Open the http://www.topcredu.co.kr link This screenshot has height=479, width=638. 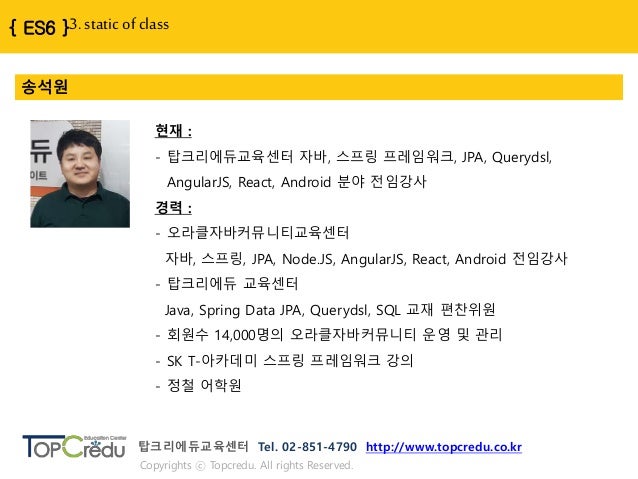click(x=444, y=447)
